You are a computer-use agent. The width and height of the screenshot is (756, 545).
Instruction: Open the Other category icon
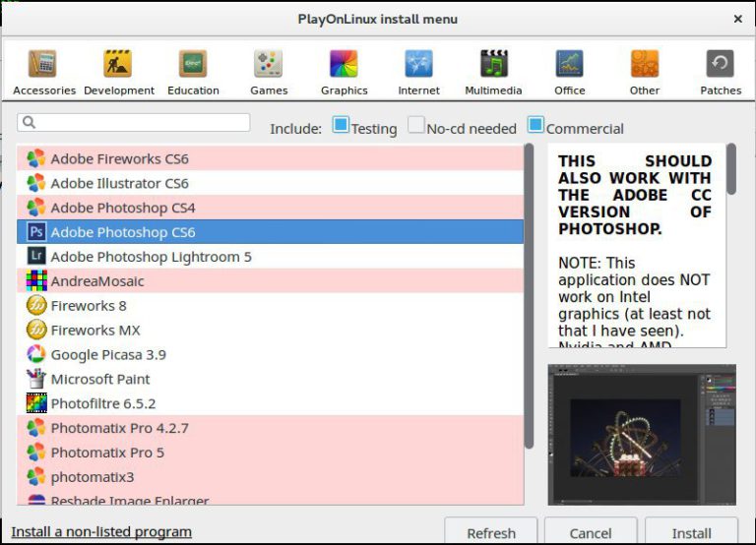(645, 64)
